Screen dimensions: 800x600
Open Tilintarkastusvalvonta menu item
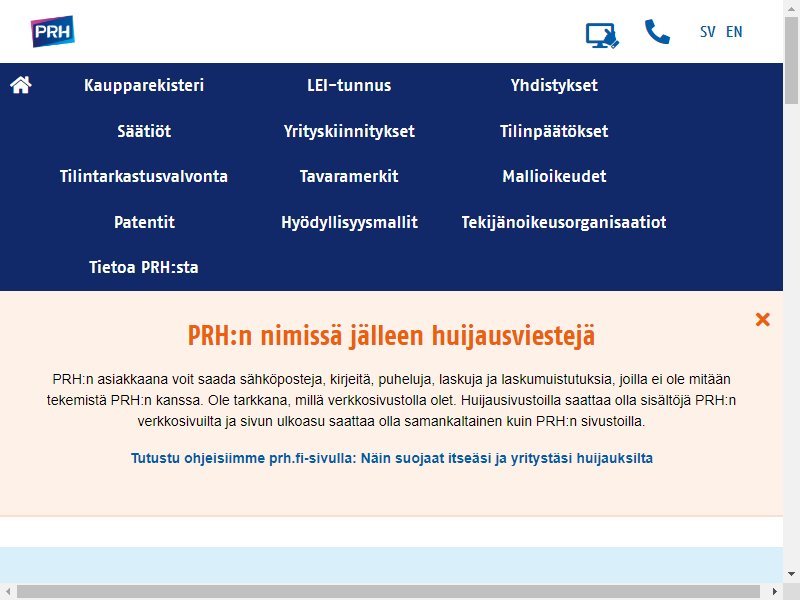click(x=144, y=177)
